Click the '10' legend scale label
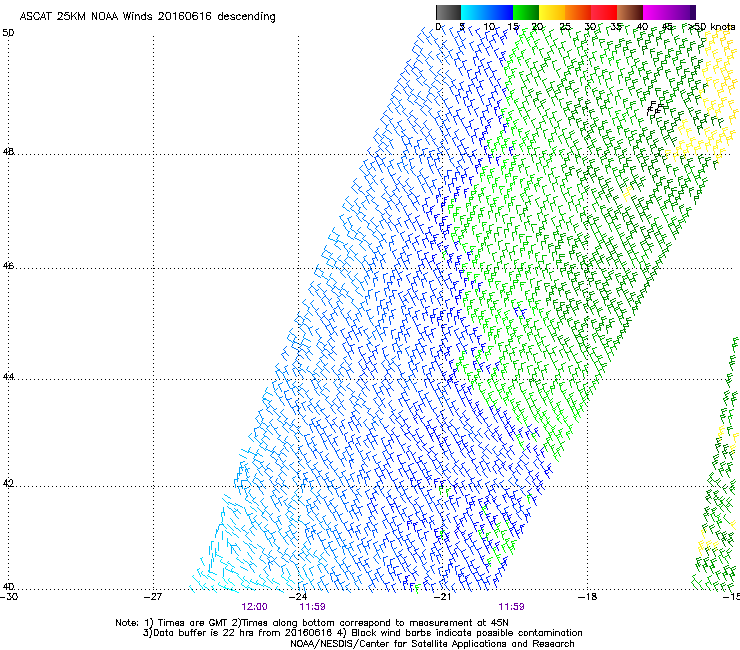740x650 pixels. coord(489,27)
